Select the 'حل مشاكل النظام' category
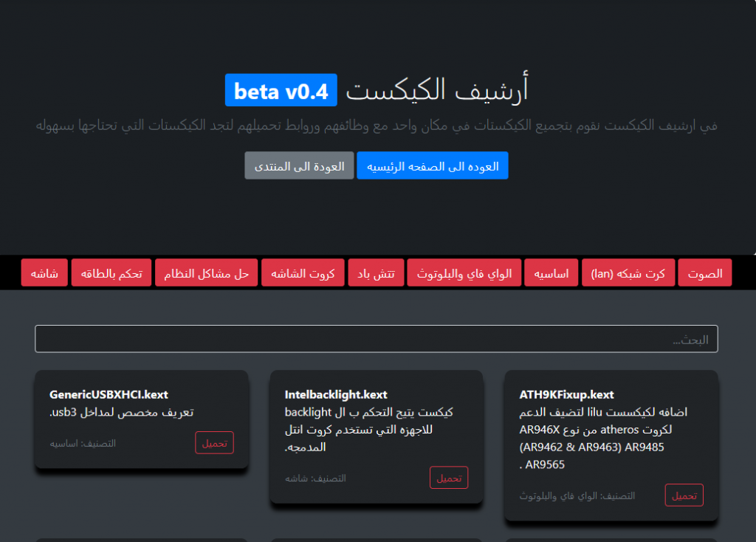Image resolution: width=756 pixels, height=542 pixels. pyautogui.click(x=207, y=273)
